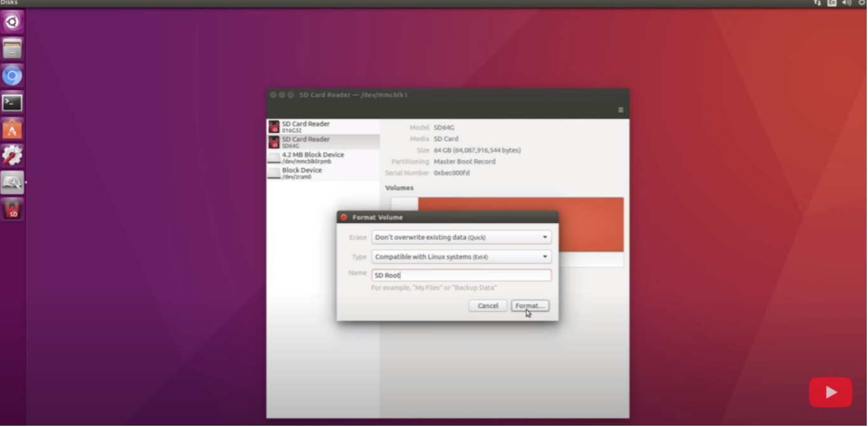Click the SD Root name input field

(x=461, y=274)
